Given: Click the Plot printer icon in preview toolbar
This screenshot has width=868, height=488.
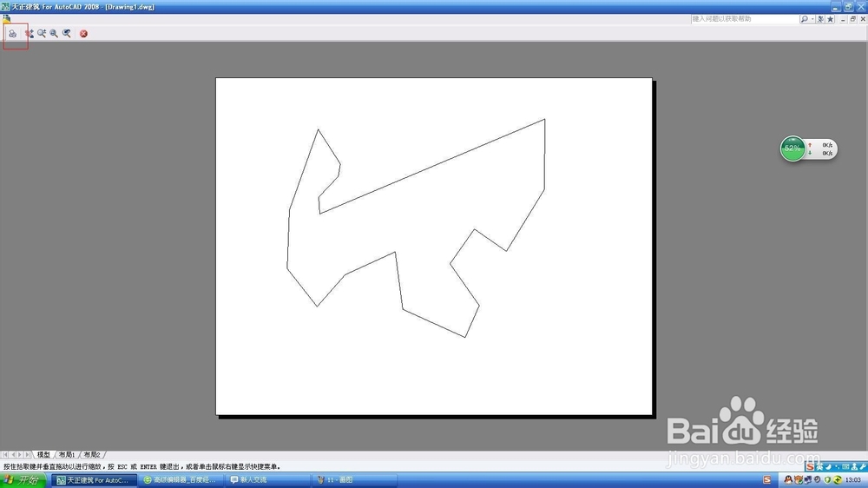Looking at the screenshot, I should pos(12,34).
